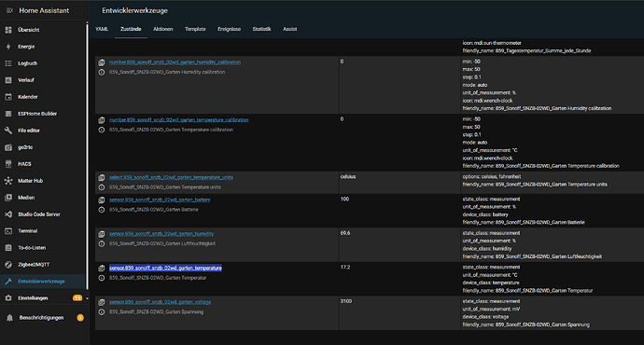Screen dimensions: 644x345
Task: Click the Home Assistant title
Action: click(44, 10)
